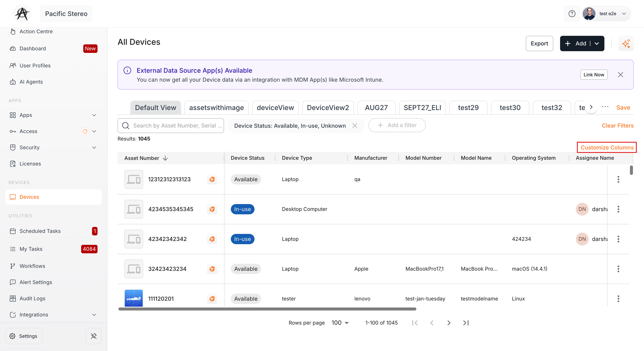Viewport: 644px width, 351px height.
Task: Open AI Agents in the sidebar
Action: pyautogui.click(x=53, y=82)
